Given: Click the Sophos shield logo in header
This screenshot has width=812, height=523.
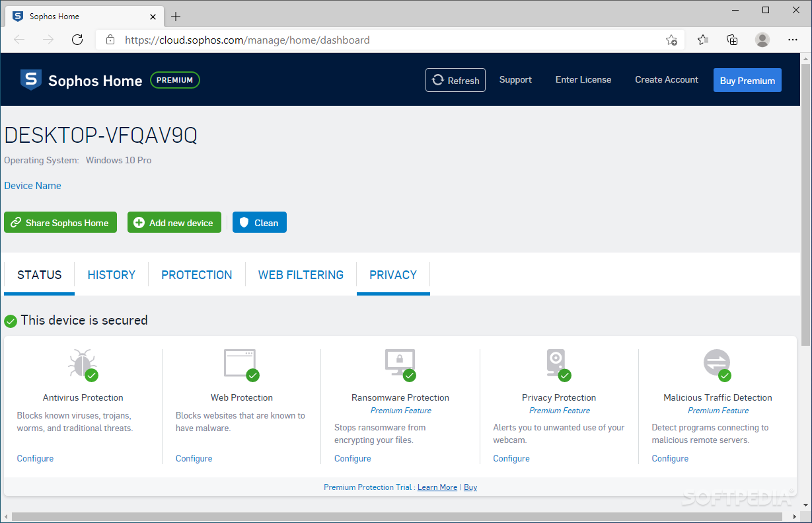Looking at the screenshot, I should pos(30,80).
